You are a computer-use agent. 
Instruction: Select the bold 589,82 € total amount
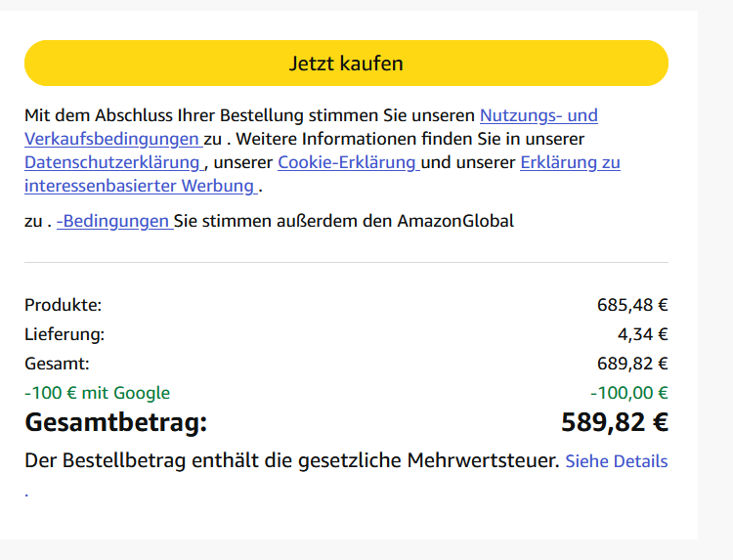(614, 423)
